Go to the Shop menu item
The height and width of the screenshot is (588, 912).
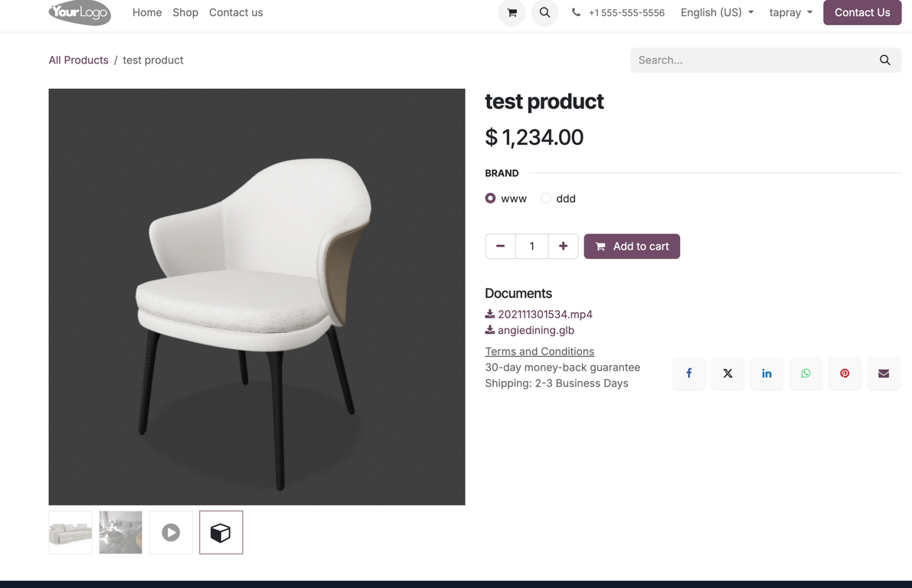[x=185, y=12]
